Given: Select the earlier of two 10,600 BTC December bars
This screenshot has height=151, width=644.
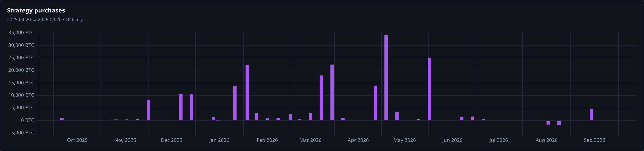Looking at the screenshot, I should [x=181, y=107].
